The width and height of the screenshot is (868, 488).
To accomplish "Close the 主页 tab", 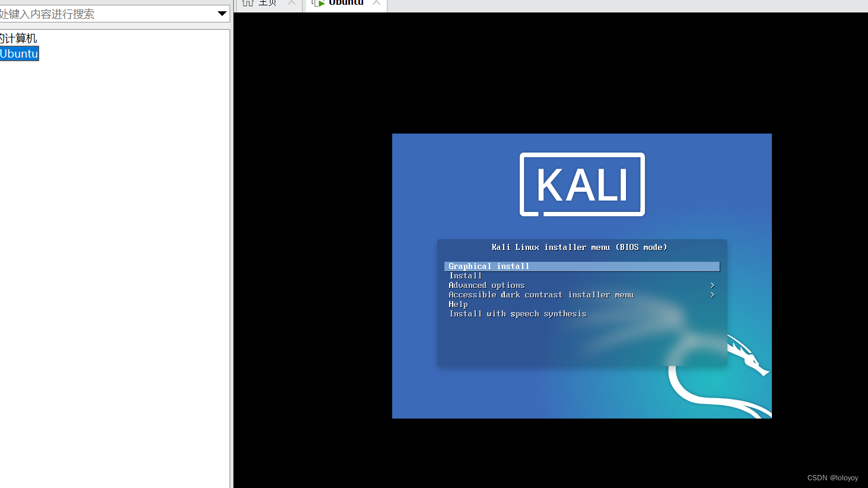I will (x=291, y=2).
